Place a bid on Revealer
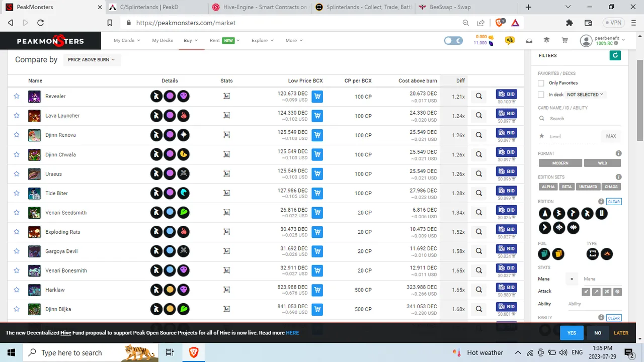The width and height of the screenshot is (644, 362). (506, 94)
